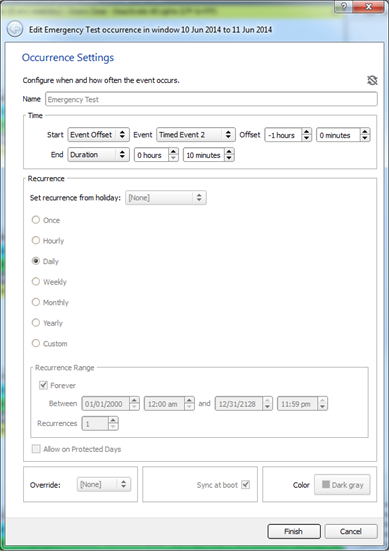Click the Finish button
This screenshot has height=556, width=389.
pyautogui.click(x=294, y=531)
